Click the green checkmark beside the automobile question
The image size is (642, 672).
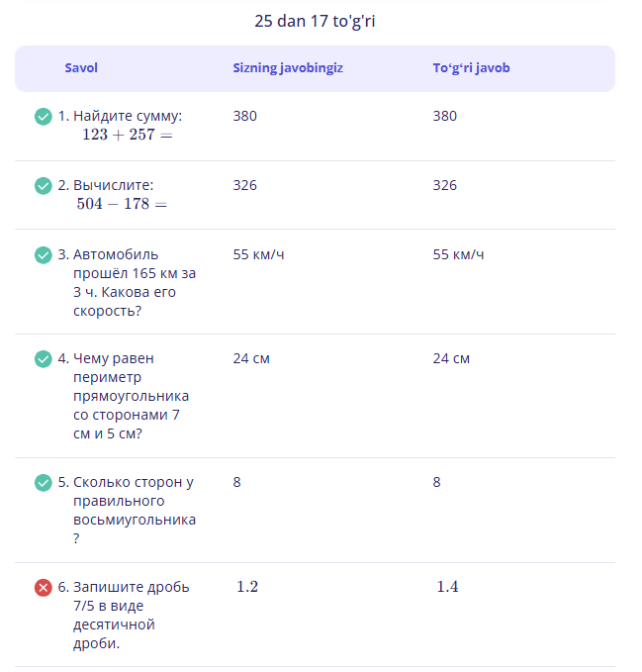44,255
